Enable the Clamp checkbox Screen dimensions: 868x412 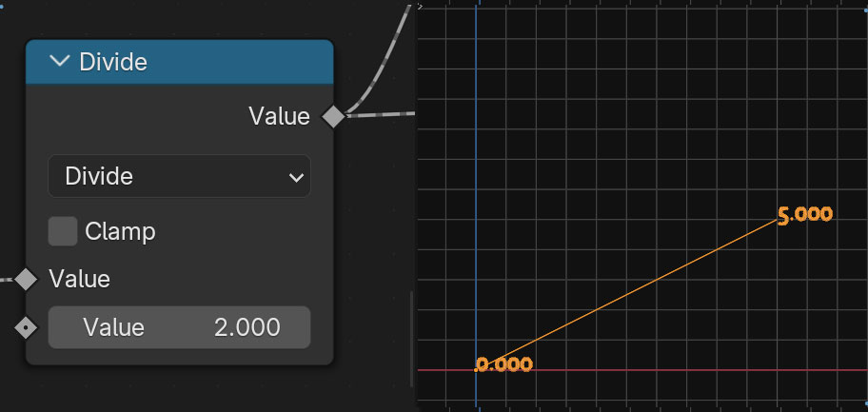[63, 231]
